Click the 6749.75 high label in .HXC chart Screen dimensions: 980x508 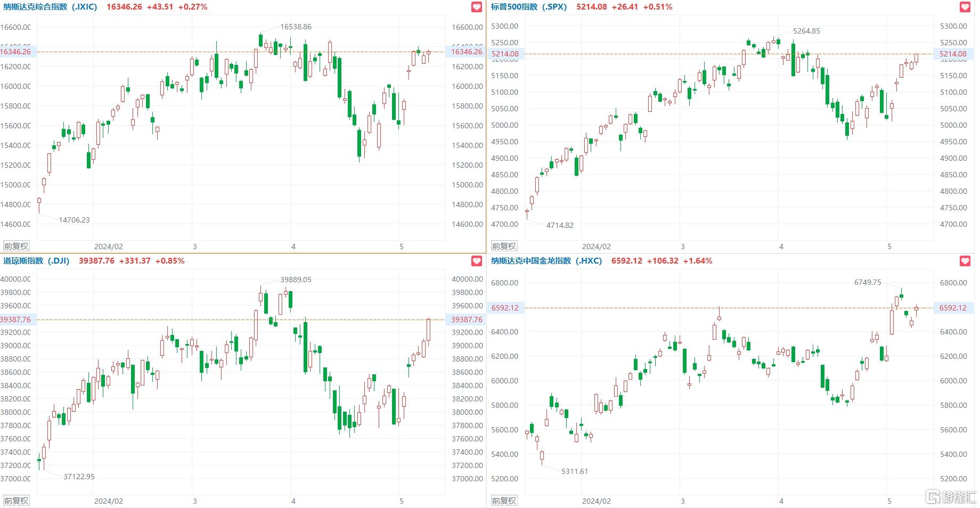point(868,282)
